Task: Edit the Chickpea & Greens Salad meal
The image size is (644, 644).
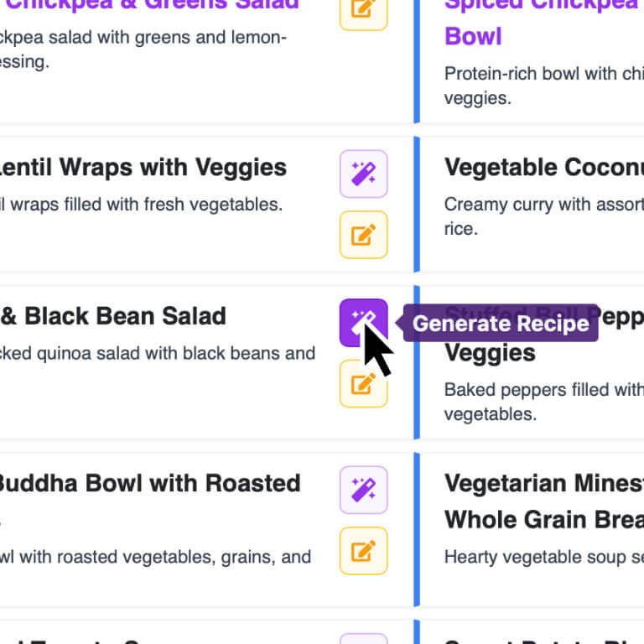Action: coord(363,9)
